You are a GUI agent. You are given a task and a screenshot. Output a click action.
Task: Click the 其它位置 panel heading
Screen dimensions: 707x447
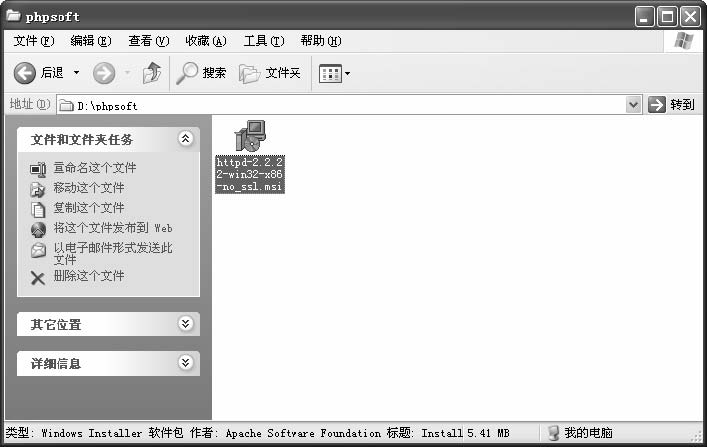pyautogui.click(x=56, y=324)
